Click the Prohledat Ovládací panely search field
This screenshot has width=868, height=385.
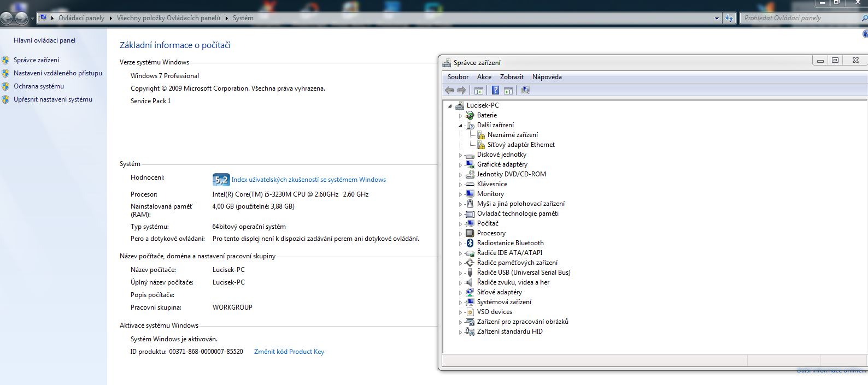[798, 18]
